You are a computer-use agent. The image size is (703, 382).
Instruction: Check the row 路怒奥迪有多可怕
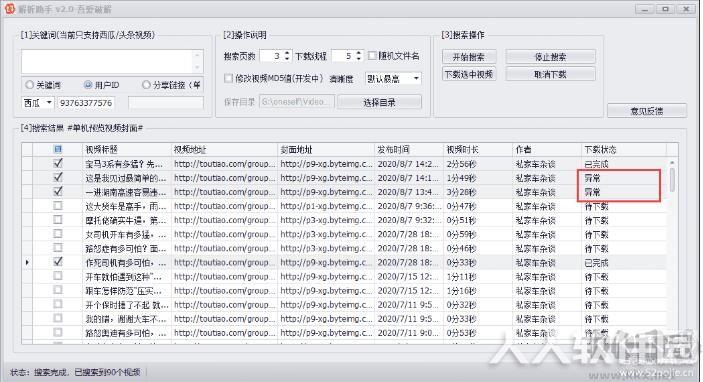(58, 333)
